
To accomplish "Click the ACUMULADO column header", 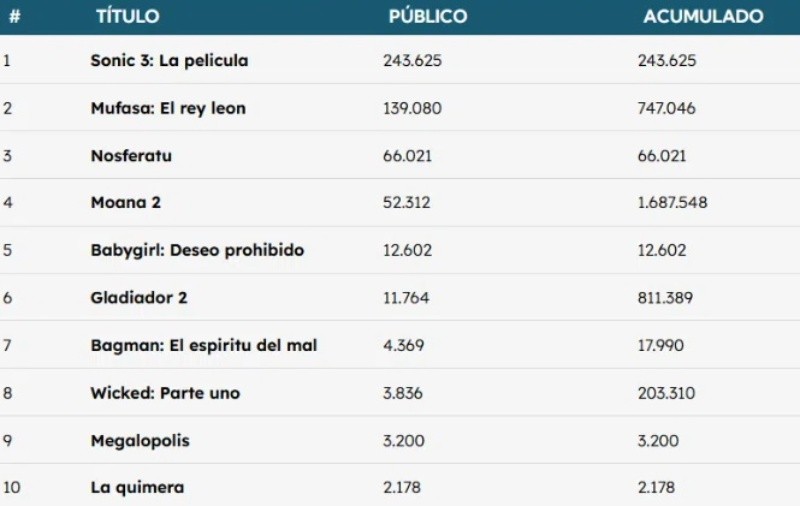I will point(703,17).
